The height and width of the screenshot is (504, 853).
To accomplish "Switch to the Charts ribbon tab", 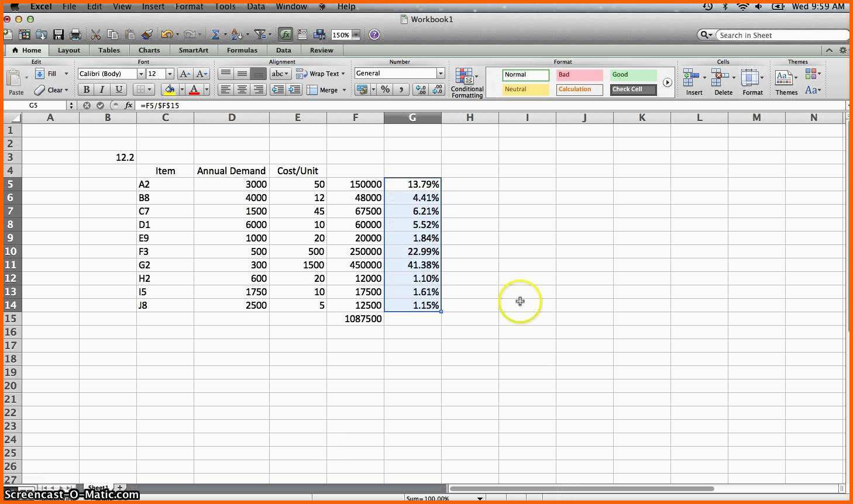I will pyautogui.click(x=149, y=50).
